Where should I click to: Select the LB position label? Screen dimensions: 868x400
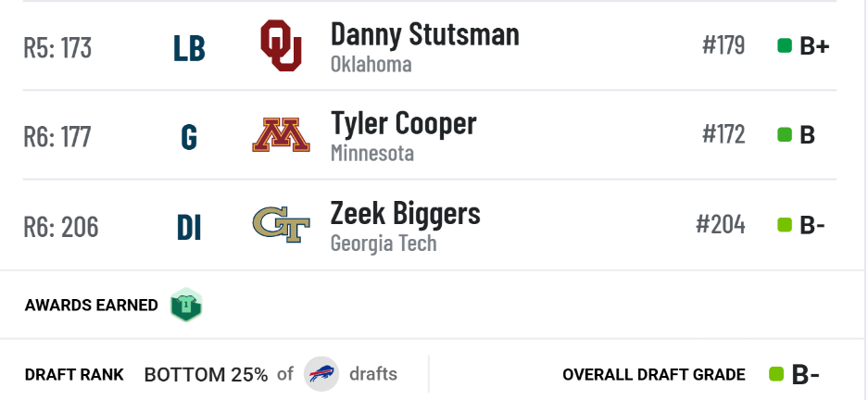[189, 48]
